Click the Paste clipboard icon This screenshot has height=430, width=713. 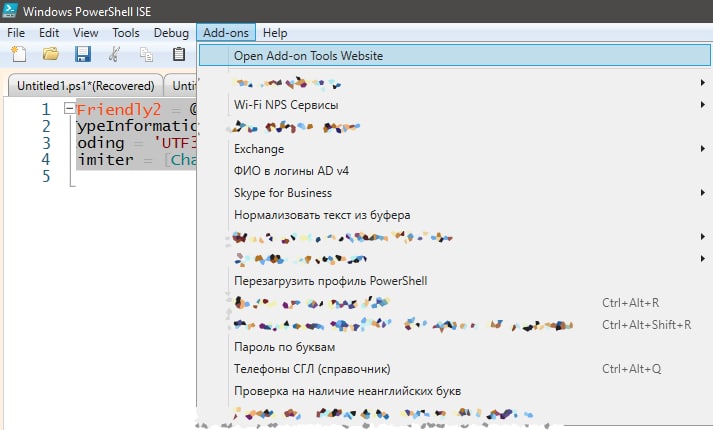point(179,54)
